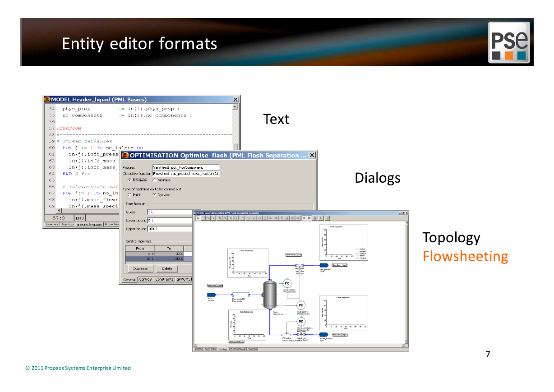The height and width of the screenshot is (392, 554).
Task: Select the level_control PID controller icon
Action: point(301,306)
